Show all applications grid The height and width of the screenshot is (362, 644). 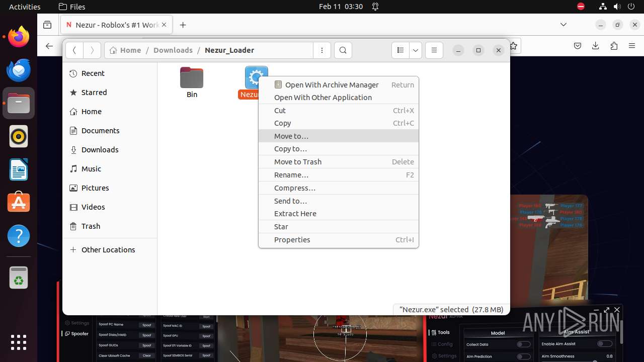[x=19, y=342]
